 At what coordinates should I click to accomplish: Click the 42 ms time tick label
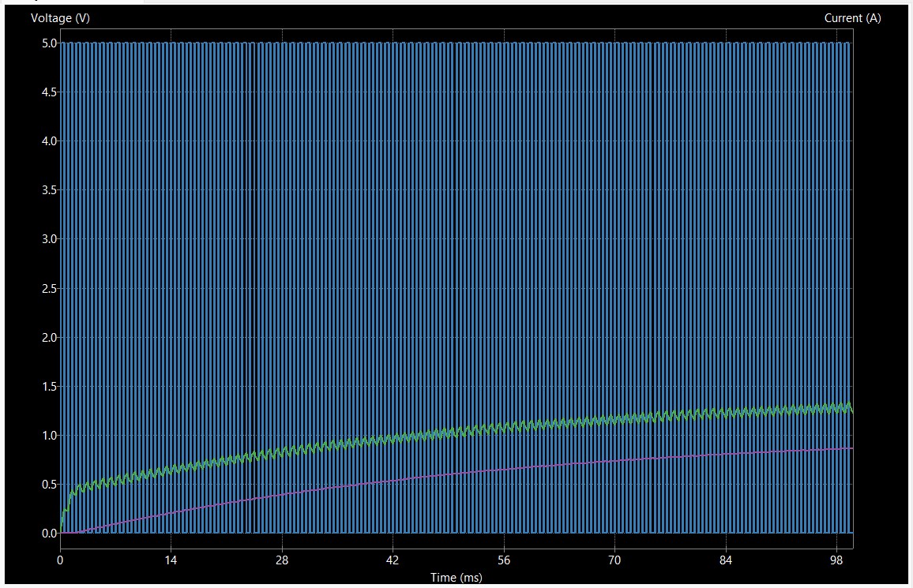coord(393,560)
